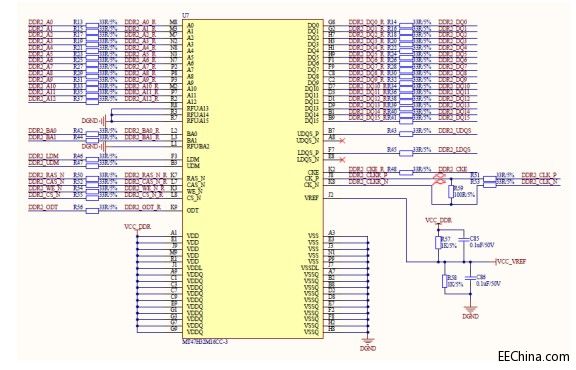The width and height of the screenshot is (576, 370).
Task: Open the EEChina.com watermark link
Action: (x=534, y=356)
